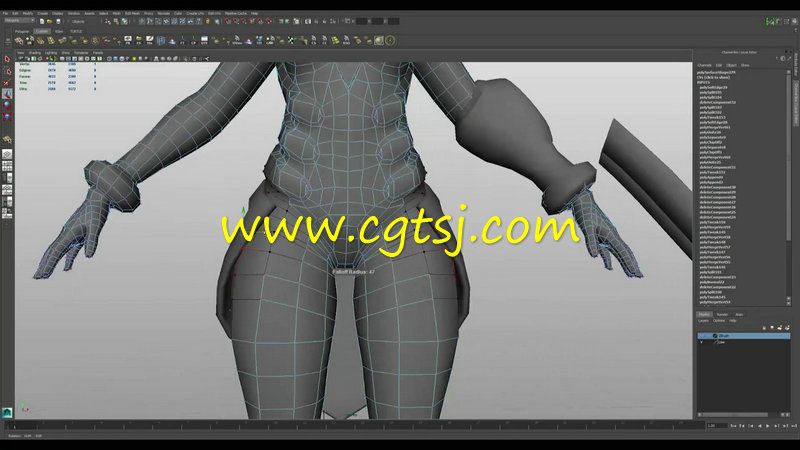Go to start of playback range

click(x=733, y=426)
